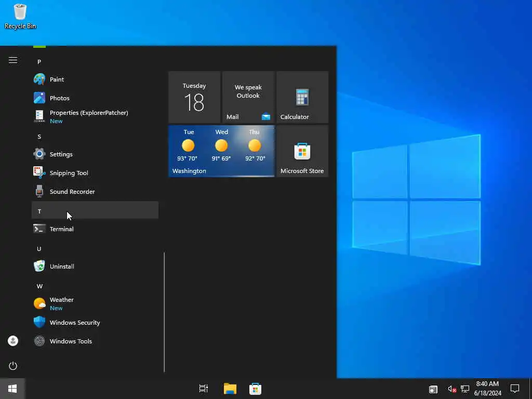Open Windows Security

[x=95, y=322]
